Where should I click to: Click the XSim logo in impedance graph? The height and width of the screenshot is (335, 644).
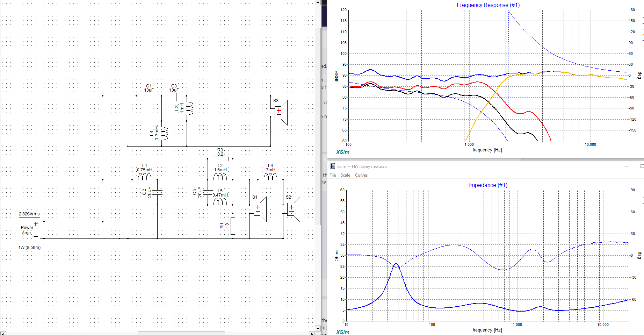[x=342, y=332]
